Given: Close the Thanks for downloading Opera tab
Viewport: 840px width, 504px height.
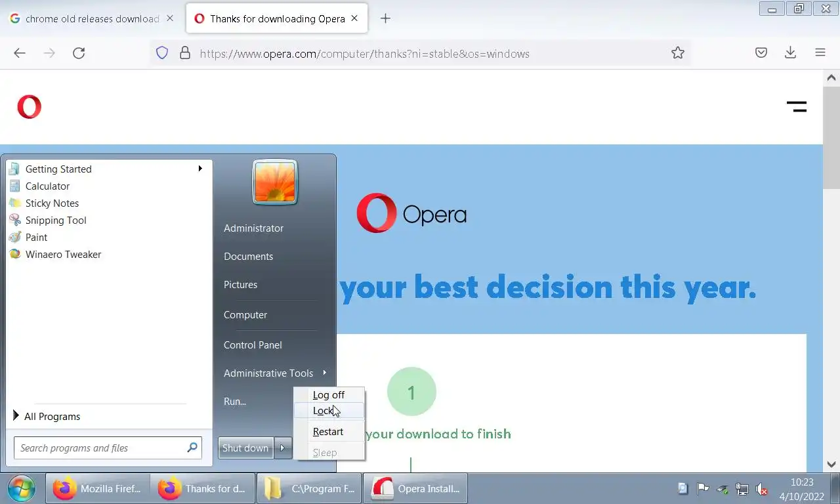Looking at the screenshot, I should (x=354, y=18).
